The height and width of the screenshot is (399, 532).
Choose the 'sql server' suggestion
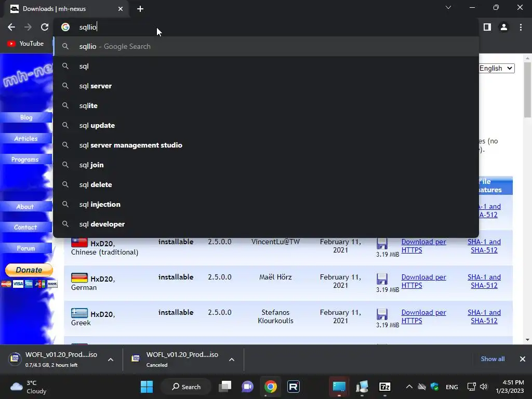266,86
